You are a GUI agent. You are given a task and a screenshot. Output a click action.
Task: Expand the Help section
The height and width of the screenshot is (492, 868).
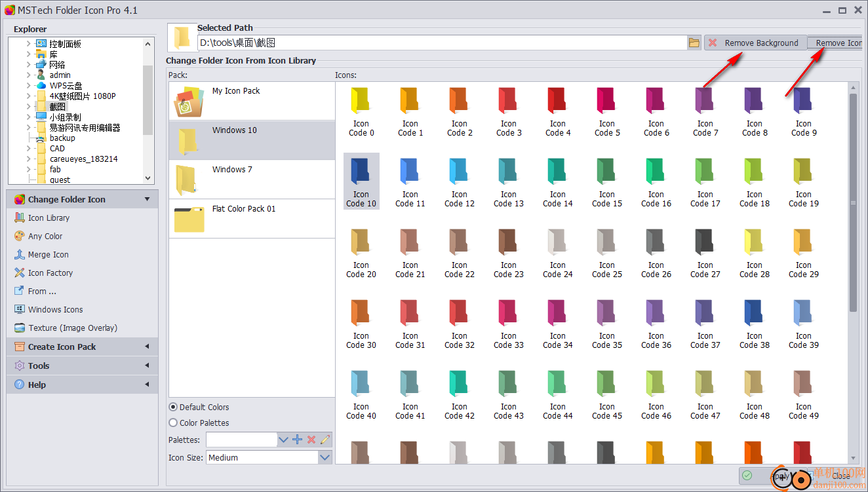click(x=147, y=385)
